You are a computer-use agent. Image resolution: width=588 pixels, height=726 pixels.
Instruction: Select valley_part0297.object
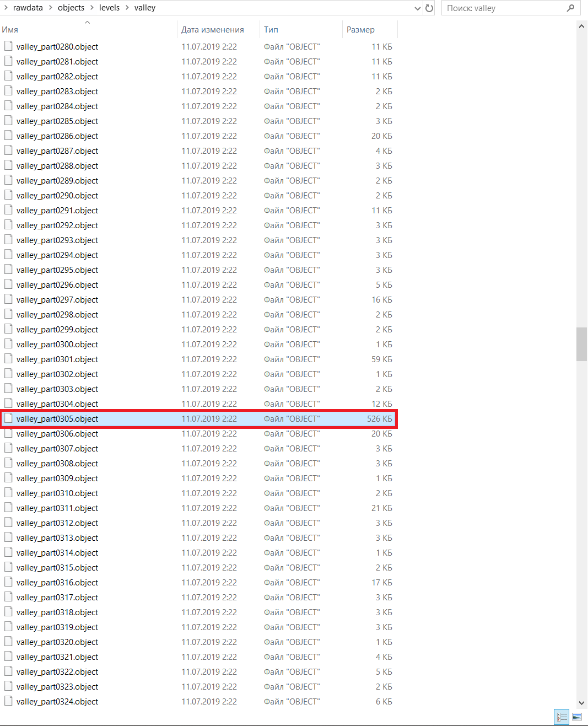click(x=57, y=299)
